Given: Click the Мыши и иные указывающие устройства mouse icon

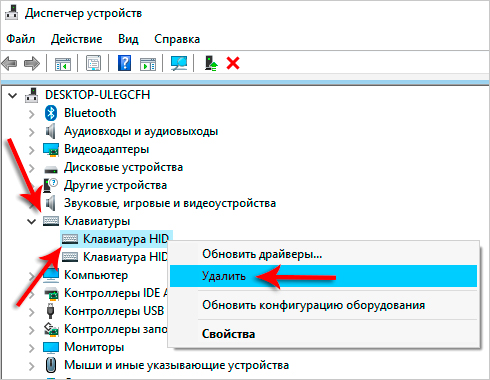Looking at the screenshot, I should [x=51, y=365].
